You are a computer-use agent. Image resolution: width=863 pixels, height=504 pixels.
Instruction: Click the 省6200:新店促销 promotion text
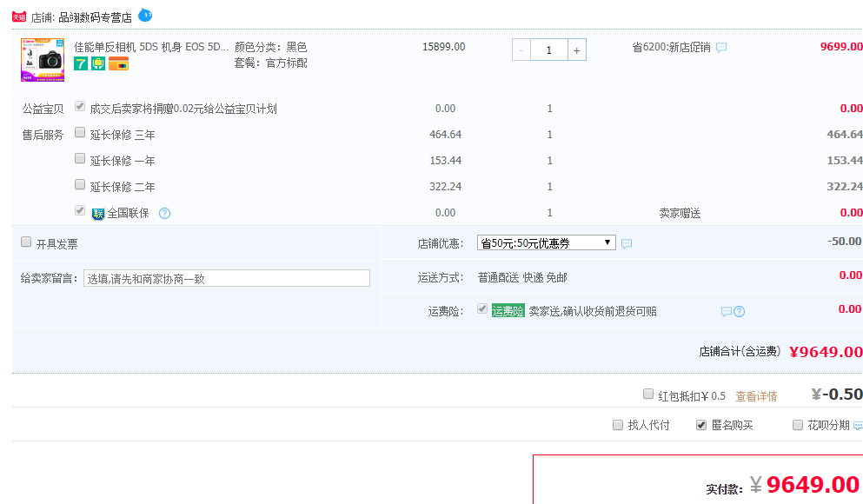(x=671, y=47)
